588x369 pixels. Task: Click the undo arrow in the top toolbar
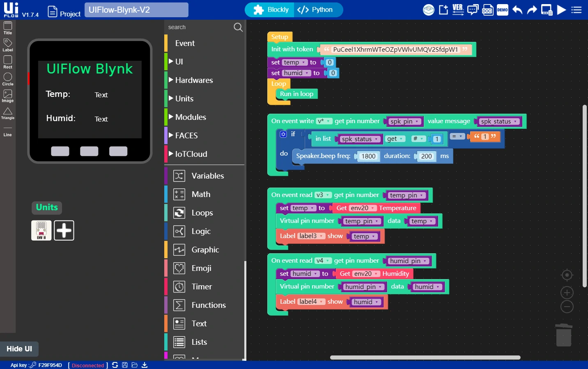[517, 9]
